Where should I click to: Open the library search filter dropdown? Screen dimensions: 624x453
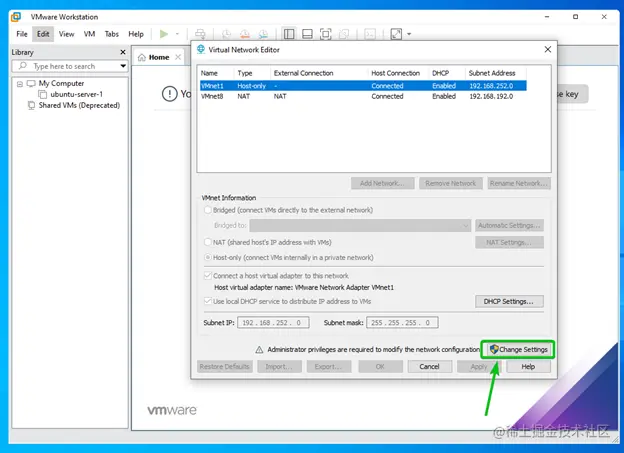(x=123, y=66)
